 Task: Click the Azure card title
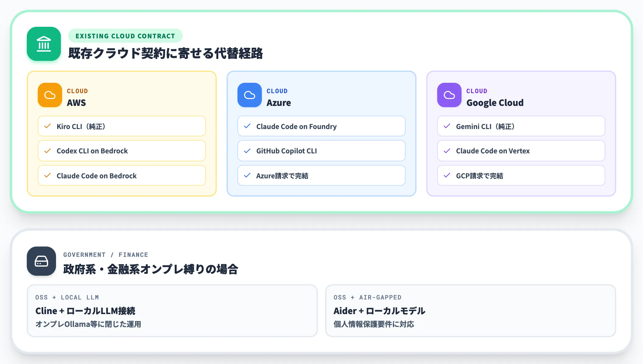(x=279, y=103)
